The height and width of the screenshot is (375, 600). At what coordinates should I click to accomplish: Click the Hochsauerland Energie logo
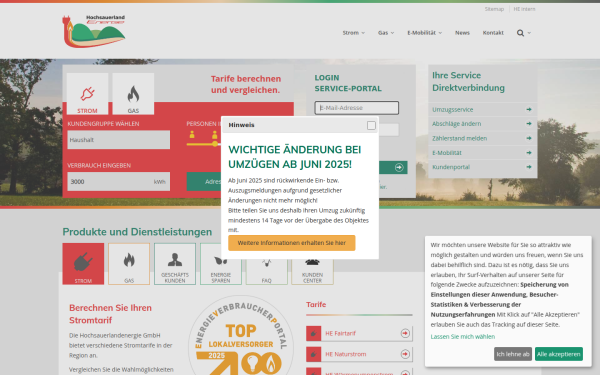pyautogui.click(x=94, y=31)
